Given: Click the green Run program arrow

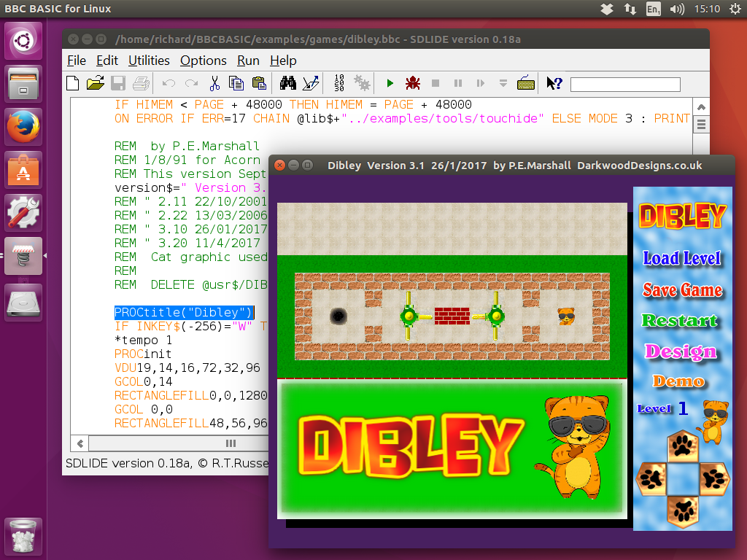Looking at the screenshot, I should pyautogui.click(x=390, y=83).
